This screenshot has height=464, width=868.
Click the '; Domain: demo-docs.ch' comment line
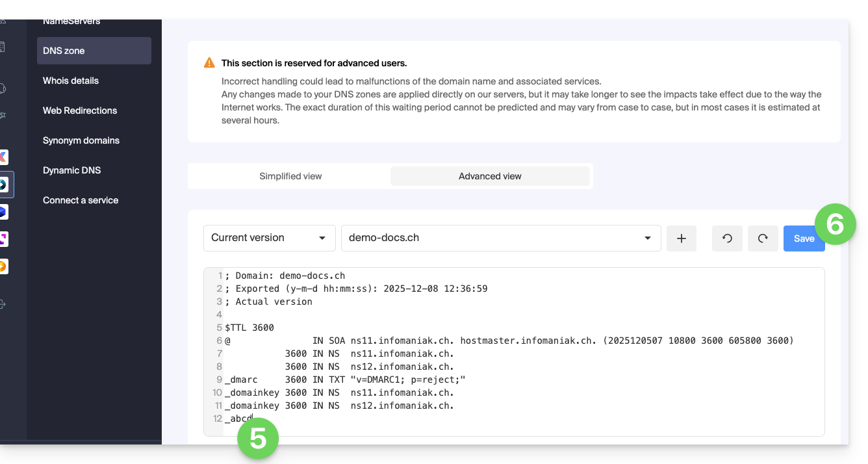(285, 276)
